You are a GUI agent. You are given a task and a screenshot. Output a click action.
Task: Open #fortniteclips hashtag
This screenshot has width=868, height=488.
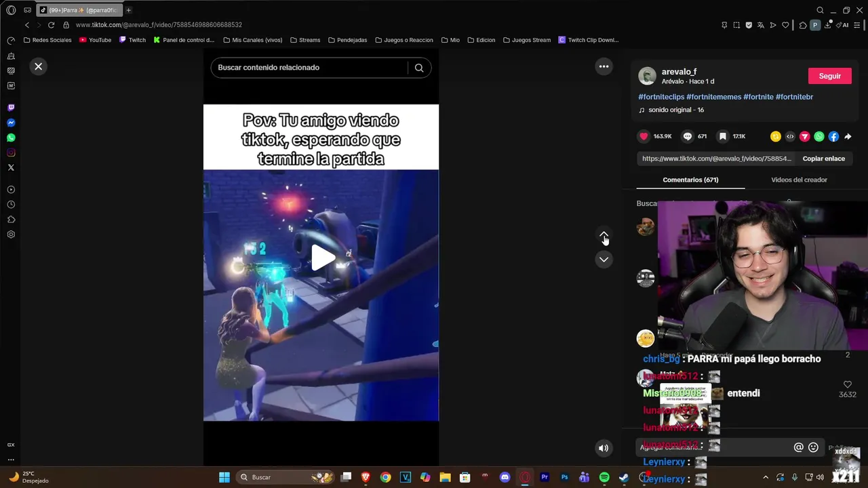click(661, 97)
